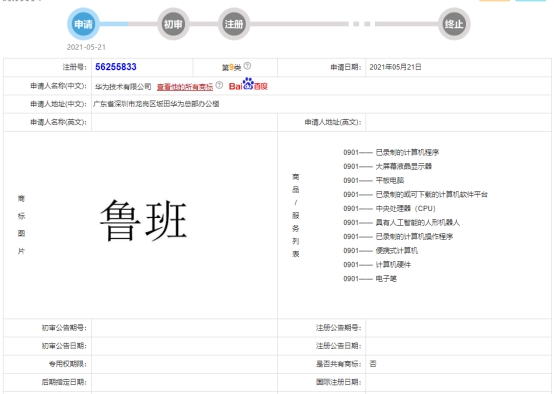Select goods item 具有人工智能的人形机器人

[418, 223]
